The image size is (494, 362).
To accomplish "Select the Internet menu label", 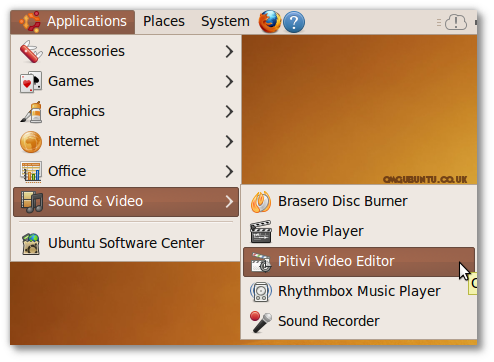I will (73, 141).
